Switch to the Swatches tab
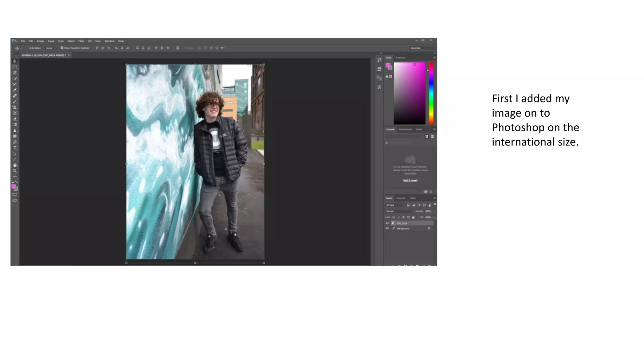 [x=400, y=58]
